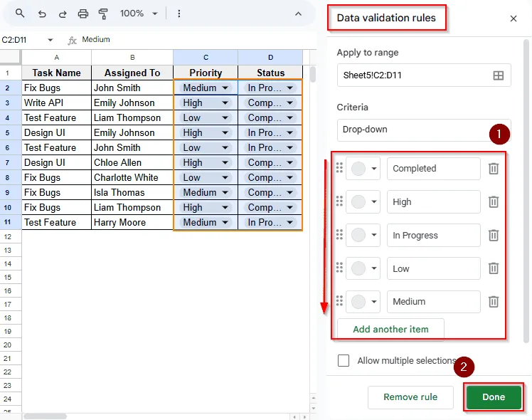
Task: Open color picker for Low item
Action: pos(363,268)
